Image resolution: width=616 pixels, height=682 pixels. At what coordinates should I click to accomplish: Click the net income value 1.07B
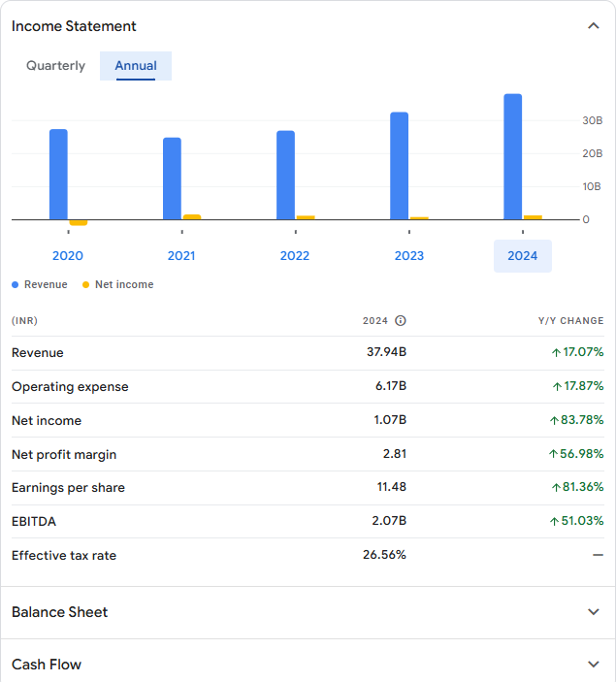pyautogui.click(x=390, y=420)
